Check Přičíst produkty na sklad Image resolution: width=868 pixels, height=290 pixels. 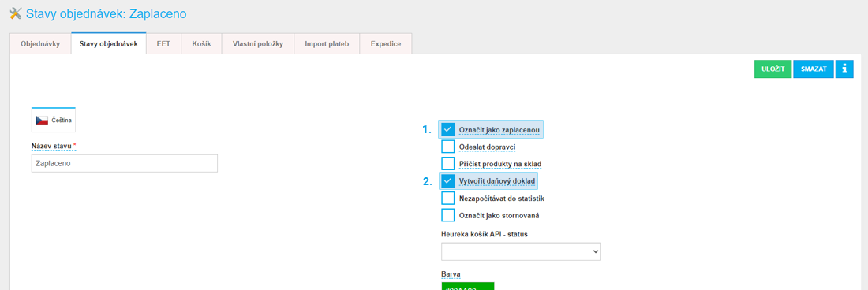pyautogui.click(x=448, y=163)
